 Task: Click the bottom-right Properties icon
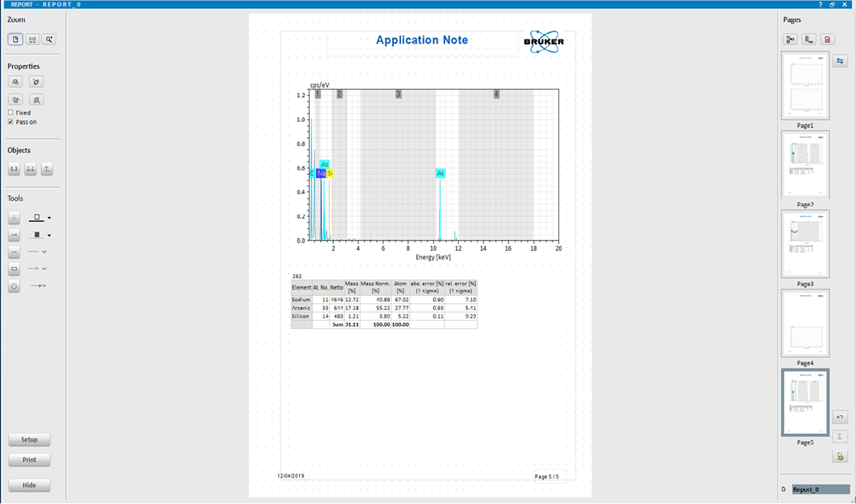(x=36, y=100)
